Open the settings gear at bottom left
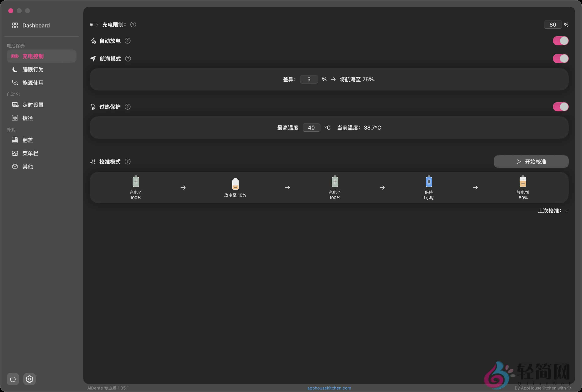Screen dimensions: 582x392 tap(30, 379)
